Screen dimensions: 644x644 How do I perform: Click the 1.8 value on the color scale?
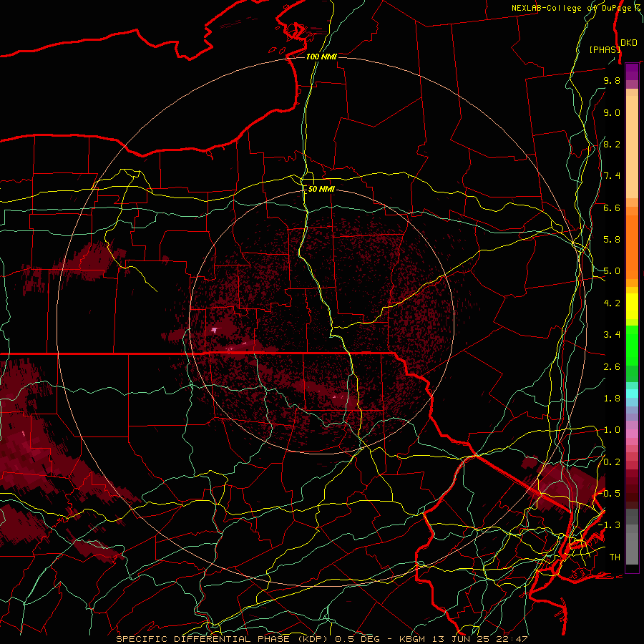(x=612, y=399)
